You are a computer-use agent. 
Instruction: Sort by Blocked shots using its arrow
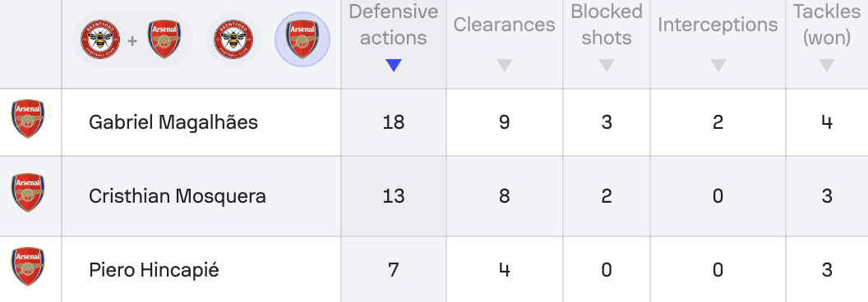coord(607,66)
